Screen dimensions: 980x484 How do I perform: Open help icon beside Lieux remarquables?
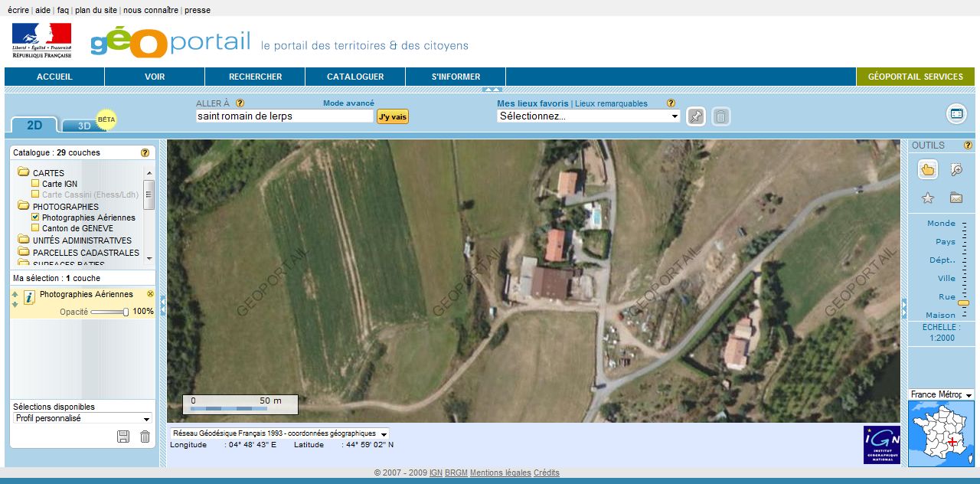coord(671,103)
